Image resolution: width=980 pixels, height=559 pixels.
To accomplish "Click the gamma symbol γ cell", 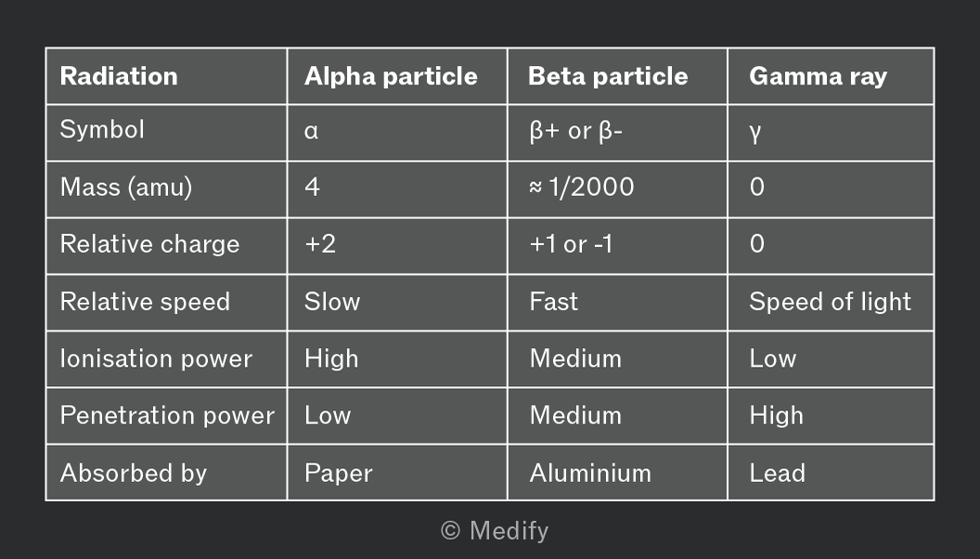I will pos(831,133).
